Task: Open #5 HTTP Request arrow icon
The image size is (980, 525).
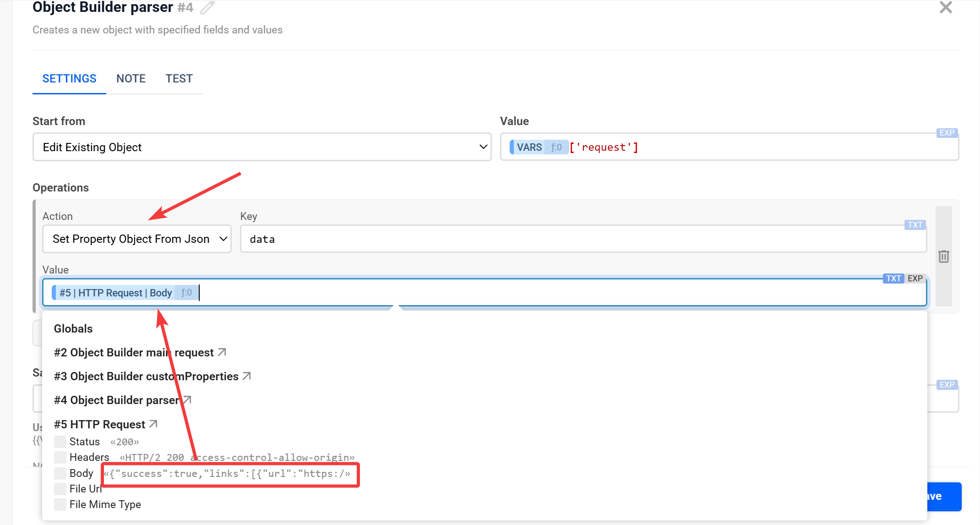Action: point(153,424)
